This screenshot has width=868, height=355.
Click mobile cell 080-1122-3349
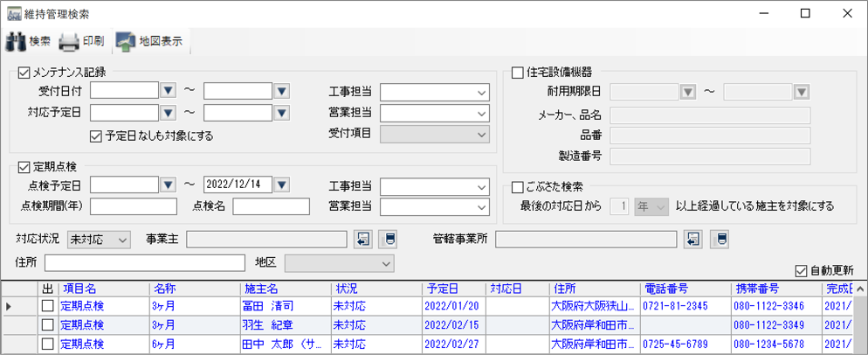point(776,324)
